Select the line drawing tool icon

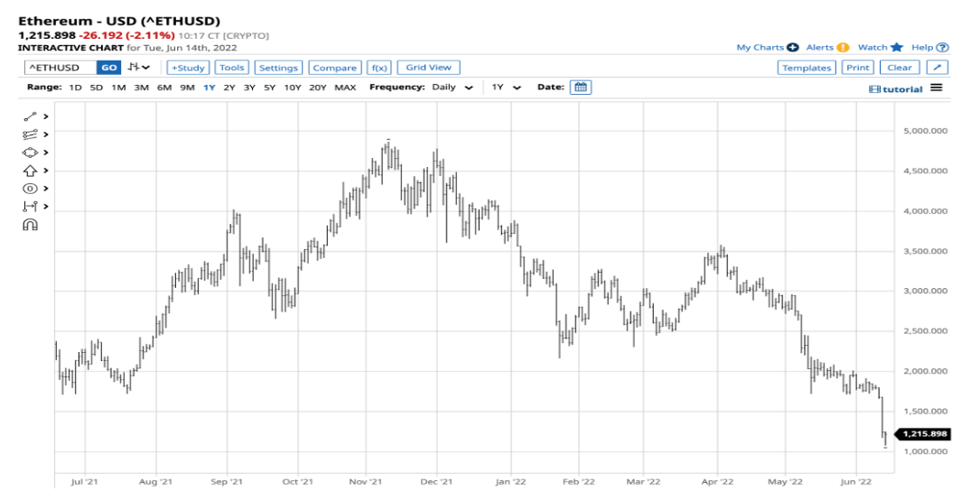pos(30,116)
